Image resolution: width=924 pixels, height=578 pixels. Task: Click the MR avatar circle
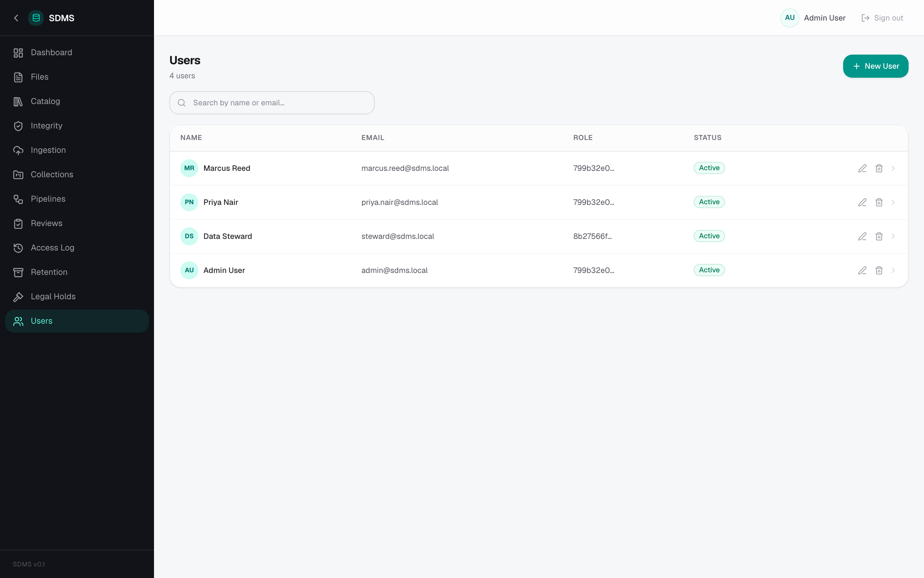point(189,168)
